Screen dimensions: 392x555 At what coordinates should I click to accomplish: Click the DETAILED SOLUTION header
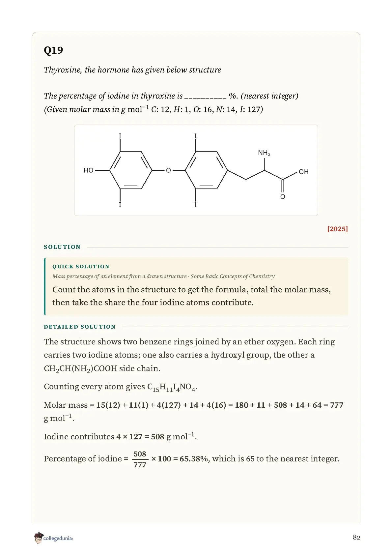click(80, 327)
